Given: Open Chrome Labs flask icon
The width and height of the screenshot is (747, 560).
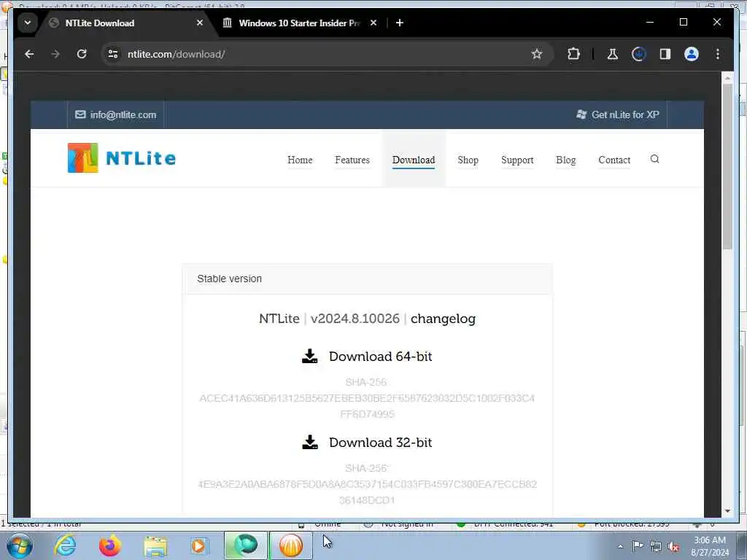Looking at the screenshot, I should tap(613, 54).
